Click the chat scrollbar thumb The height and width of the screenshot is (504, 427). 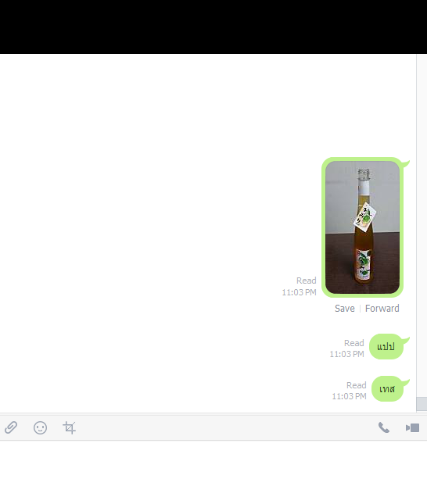click(x=422, y=404)
